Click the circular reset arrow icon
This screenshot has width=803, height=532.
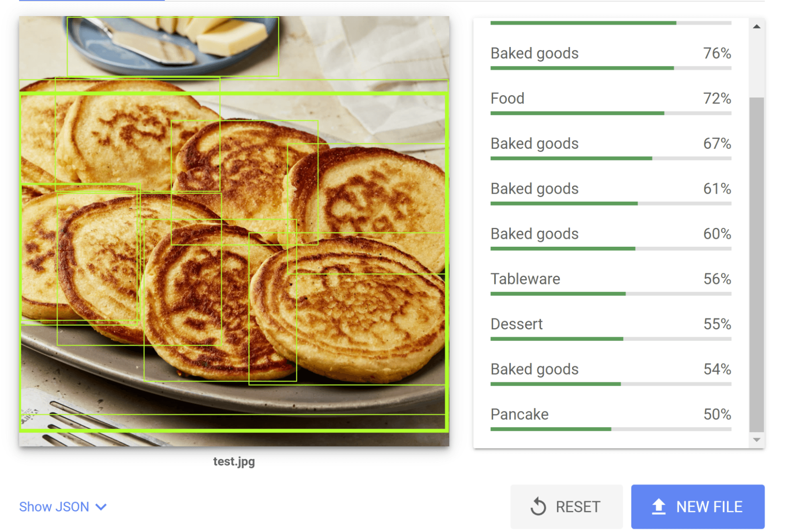coord(538,506)
